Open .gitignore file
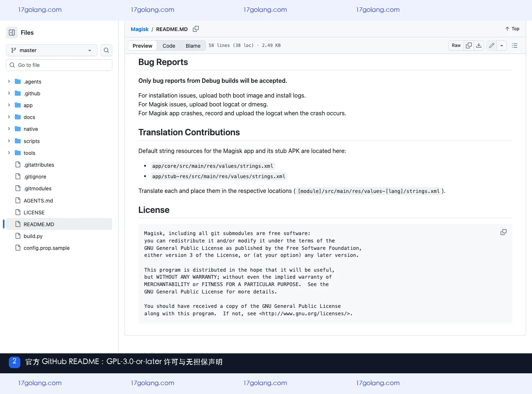This screenshot has width=532, height=394. click(35, 177)
